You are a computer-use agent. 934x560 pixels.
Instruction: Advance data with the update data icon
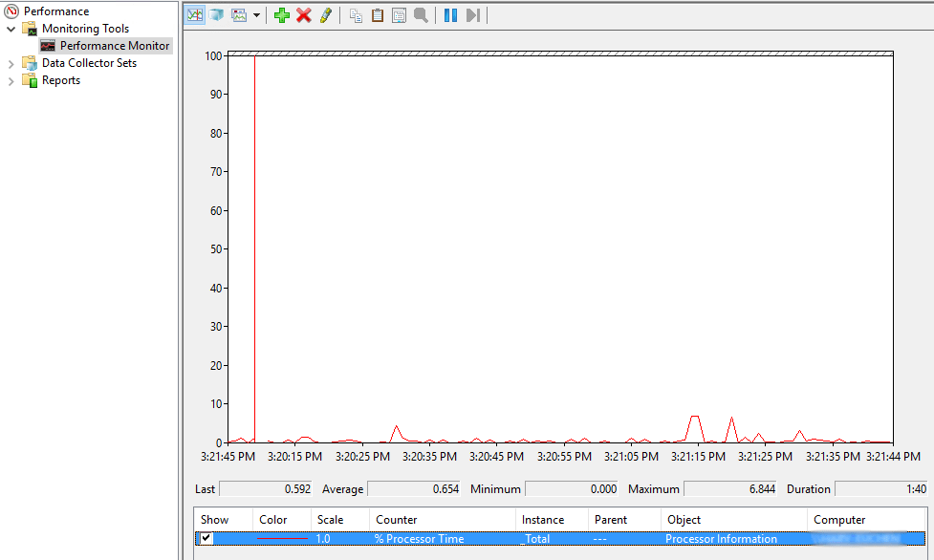471,14
